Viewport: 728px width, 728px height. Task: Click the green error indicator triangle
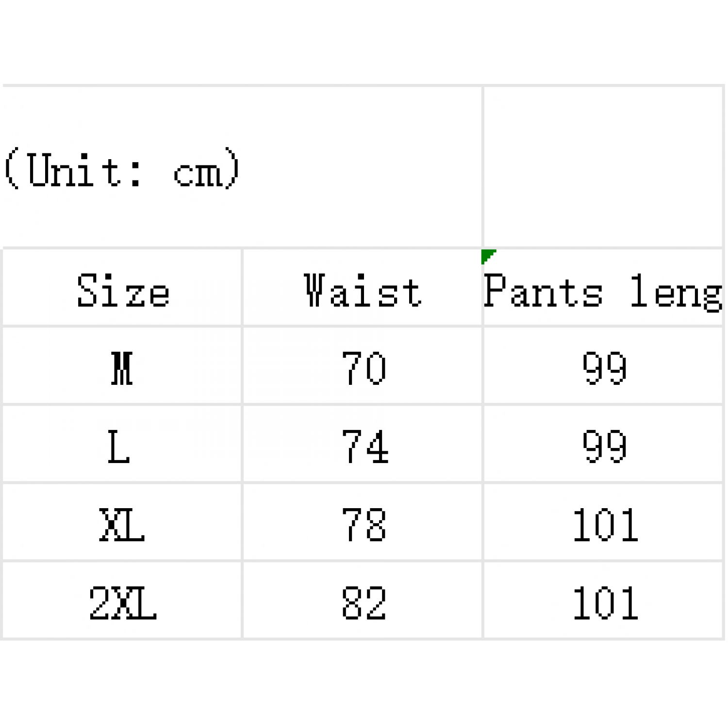click(487, 255)
